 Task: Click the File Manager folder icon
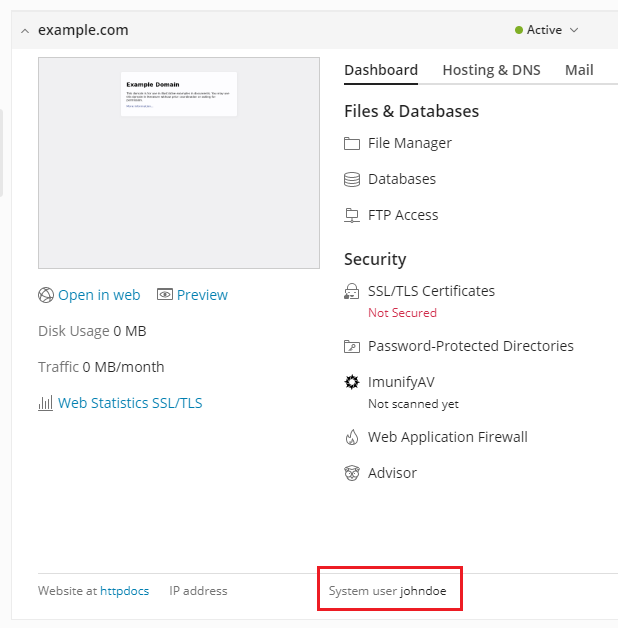(x=351, y=143)
